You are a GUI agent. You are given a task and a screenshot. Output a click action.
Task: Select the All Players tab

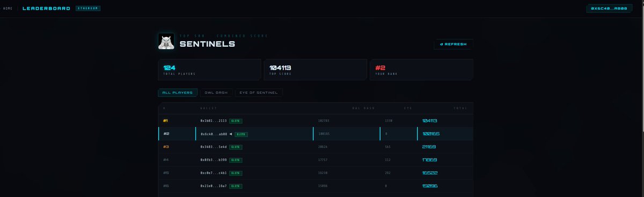(178, 93)
